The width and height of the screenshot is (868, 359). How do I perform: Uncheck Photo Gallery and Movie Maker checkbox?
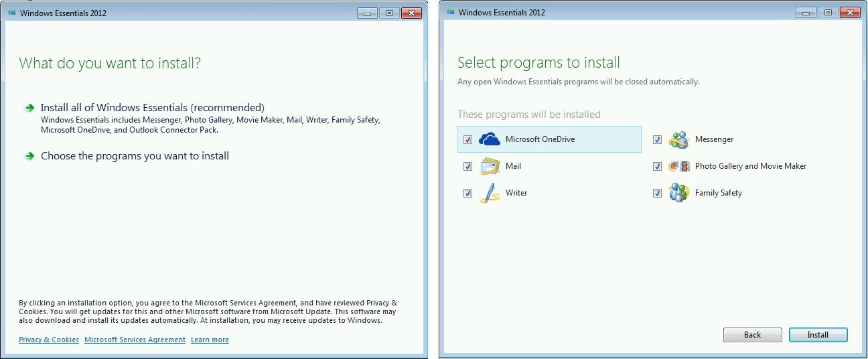point(657,167)
